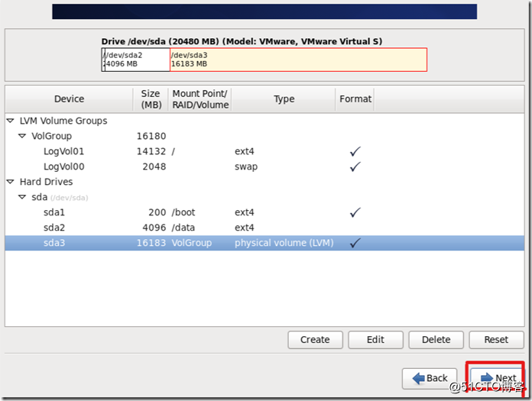Click the swap type cell
532x401 pixels.
tap(246, 167)
